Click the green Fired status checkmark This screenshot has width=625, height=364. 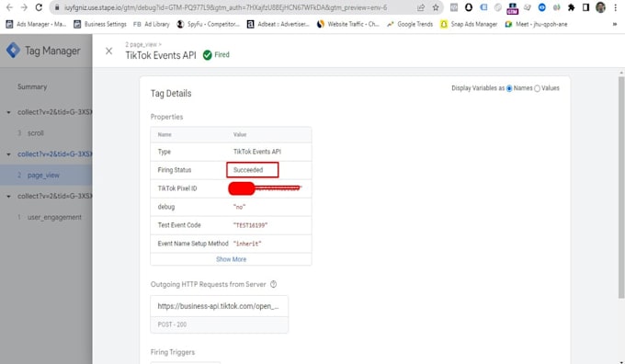coord(208,55)
